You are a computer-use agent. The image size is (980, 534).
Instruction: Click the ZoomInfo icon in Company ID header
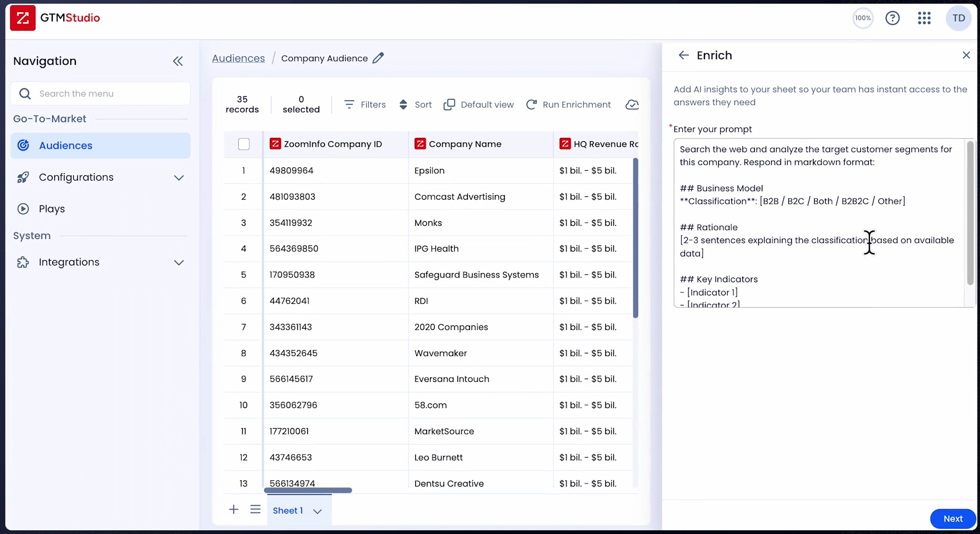coord(275,144)
